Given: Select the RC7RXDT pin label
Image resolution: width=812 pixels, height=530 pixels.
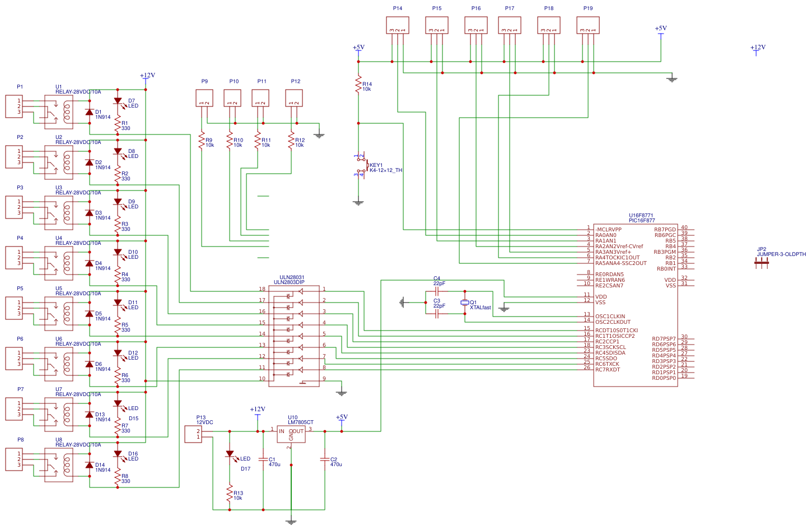Looking at the screenshot, I should click(608, 370).
